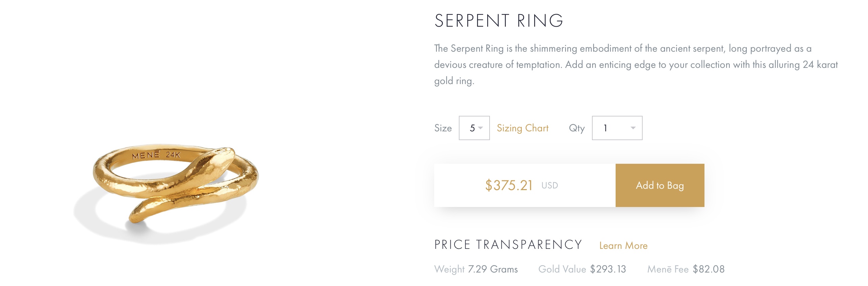This screenshot has width=868, height=286.
Task: Expand the Qty dropdown box
Action: click(617, 128)
